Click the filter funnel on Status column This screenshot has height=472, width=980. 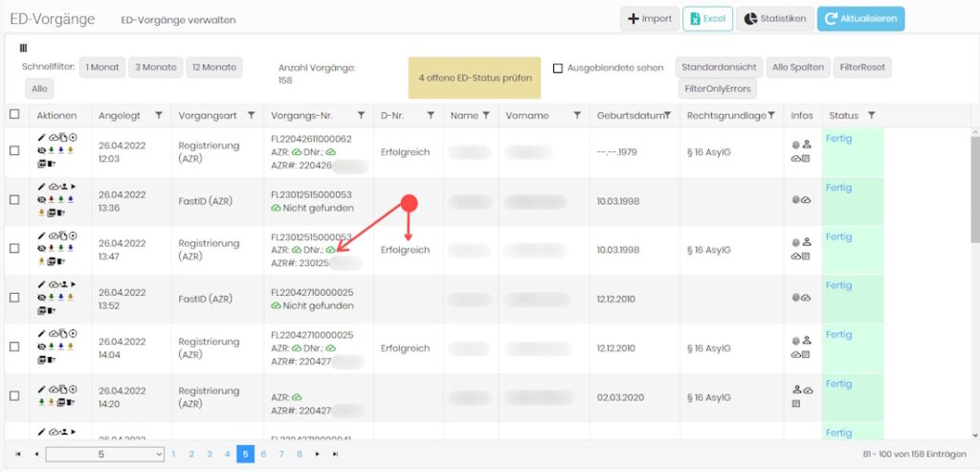point(871,115)
